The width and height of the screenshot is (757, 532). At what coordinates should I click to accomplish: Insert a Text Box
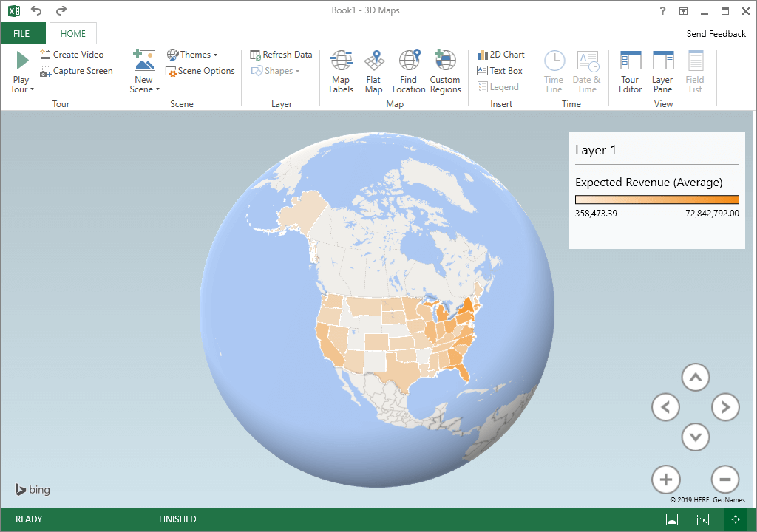click(500, 70)
